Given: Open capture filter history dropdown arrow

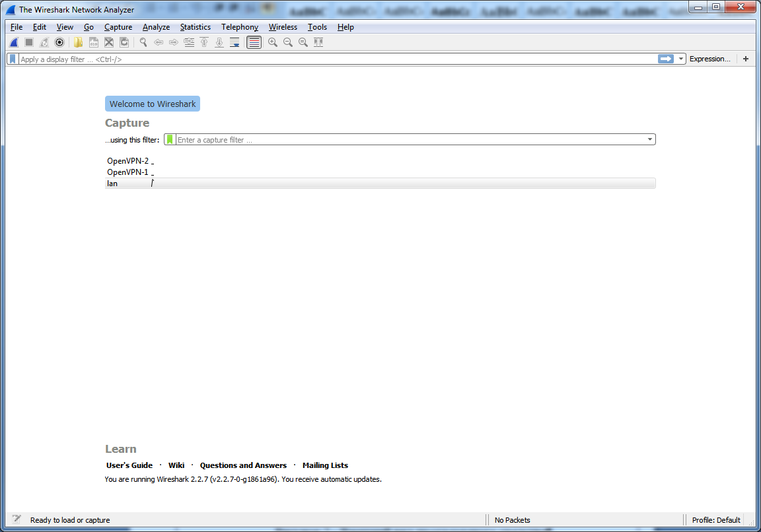Looking at the screenshot, I should [x=650, y=140].
